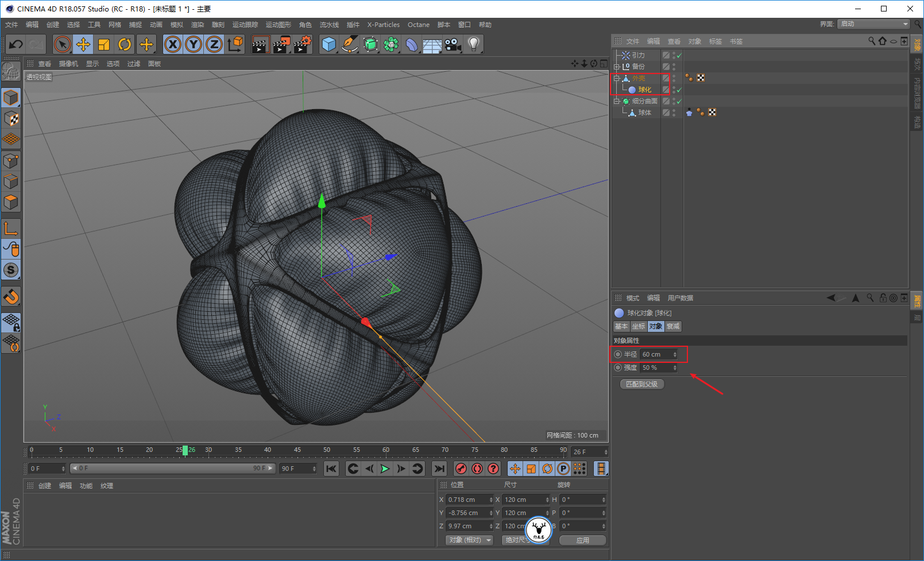Add a Cube primitive object
The height and width of the screenshot is (561, 924).
tap(328, 44)
